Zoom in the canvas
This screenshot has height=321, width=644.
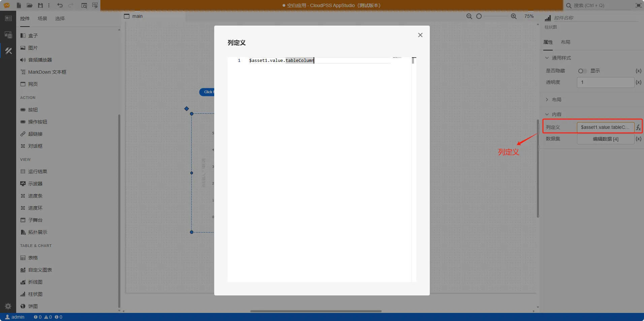(x=514, y=16)
